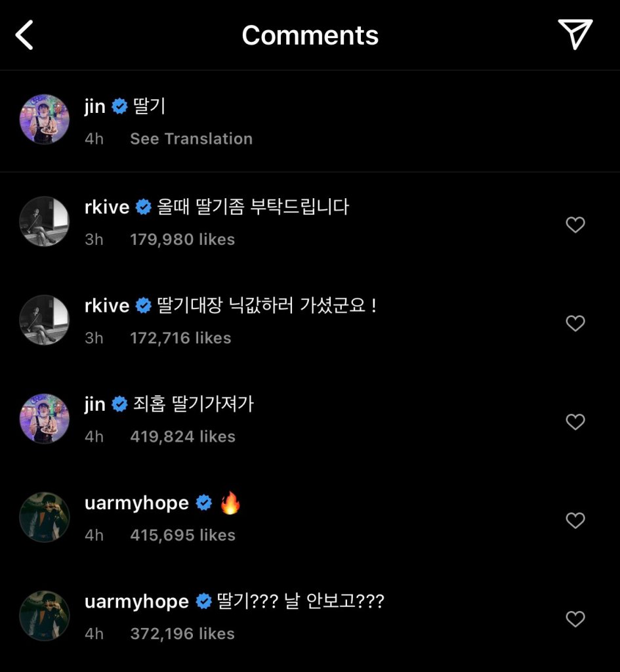Open rkive's avatar on second comment

pyautogui.click(x=45, y=320)
